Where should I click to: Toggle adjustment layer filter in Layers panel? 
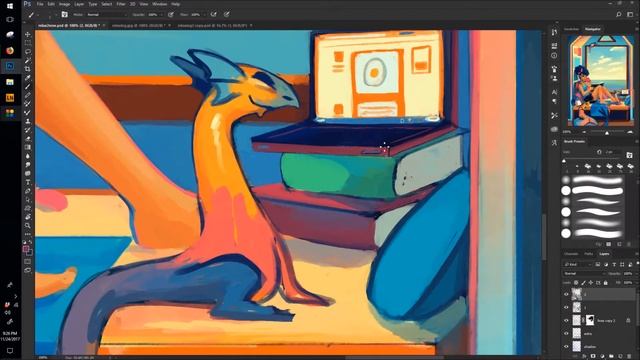[x=606, y=264]
